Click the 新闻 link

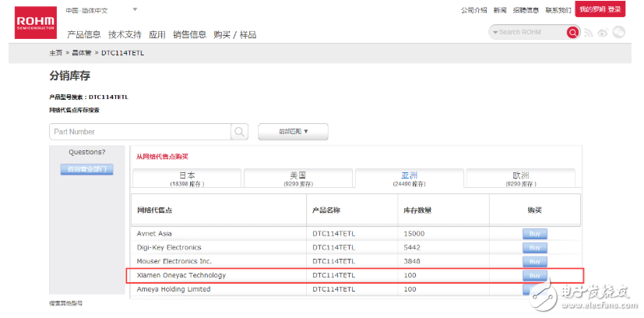coord(500,10)
